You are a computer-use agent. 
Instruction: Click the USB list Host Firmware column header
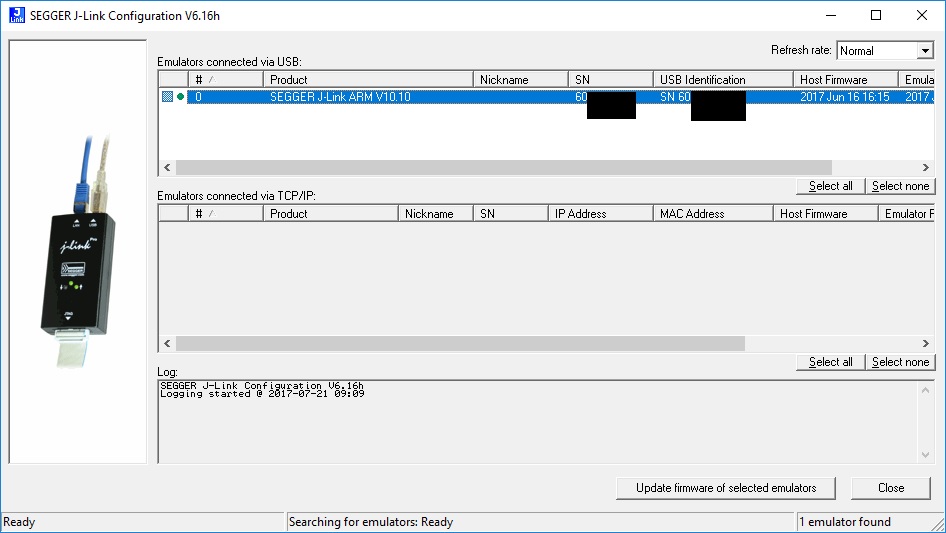click(x=845, y=80)
